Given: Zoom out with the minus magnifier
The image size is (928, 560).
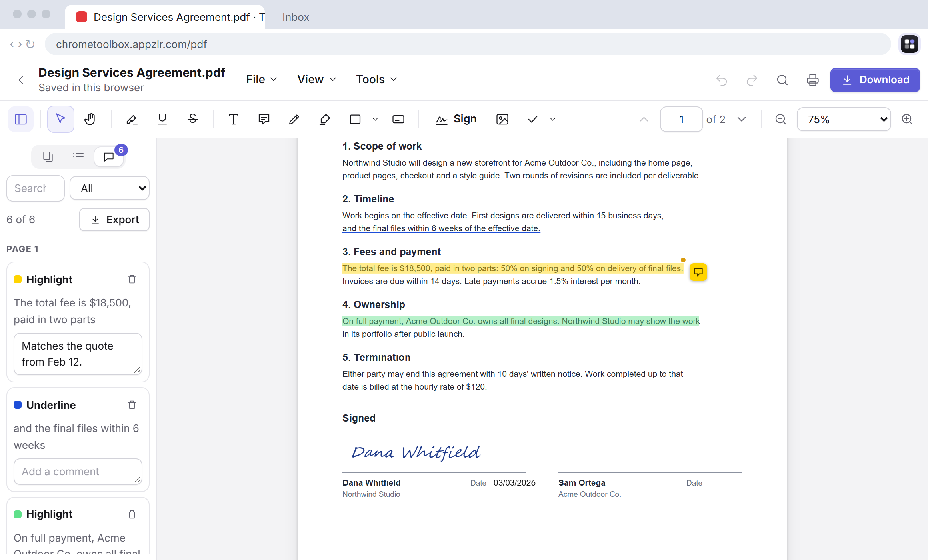Looking at the screenshot, I should click(781, 119).
